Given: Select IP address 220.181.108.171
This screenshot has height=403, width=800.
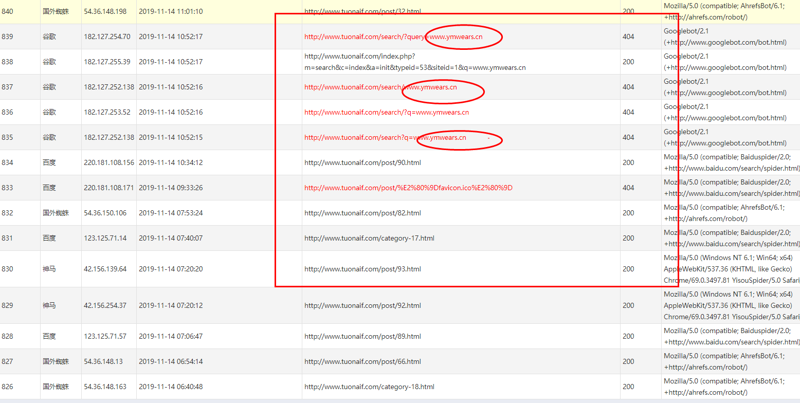Looking at the screenshot, I should coord(109,188).
